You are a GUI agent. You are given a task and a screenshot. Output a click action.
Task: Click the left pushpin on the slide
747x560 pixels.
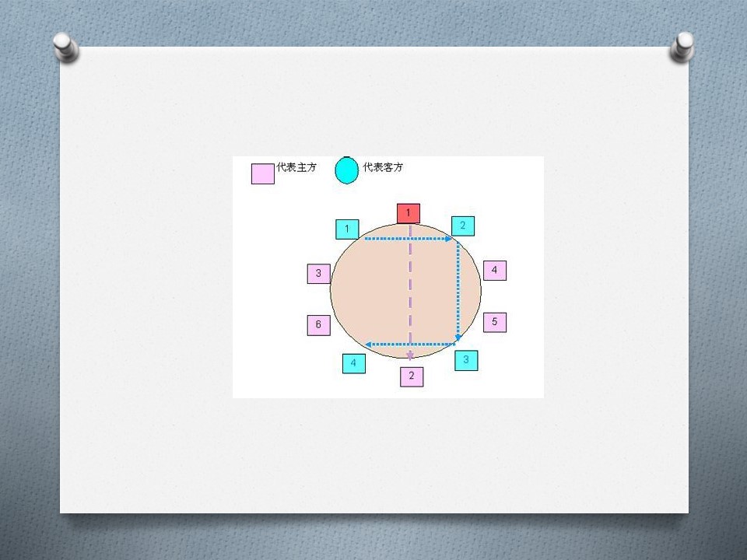(65, 47)
